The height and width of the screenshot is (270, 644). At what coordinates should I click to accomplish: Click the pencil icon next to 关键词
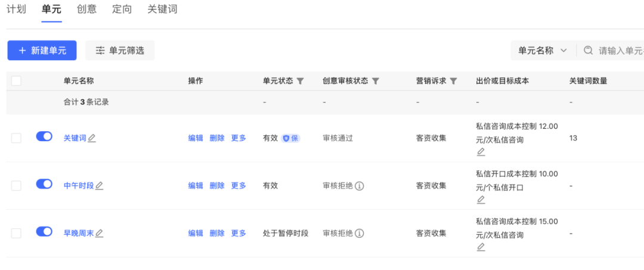pyautogui.click(x=92, y=138)
